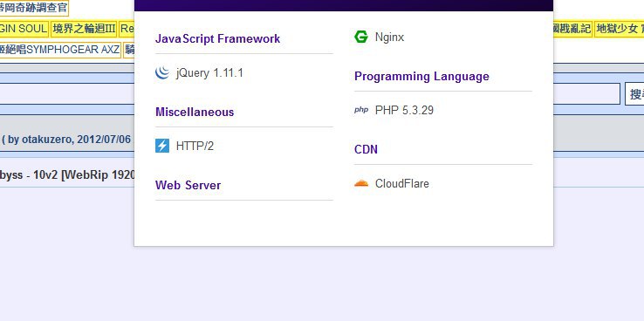Open the PHP 5.3.29 text link
Screen dimensions: 644x321
[404, 110]
